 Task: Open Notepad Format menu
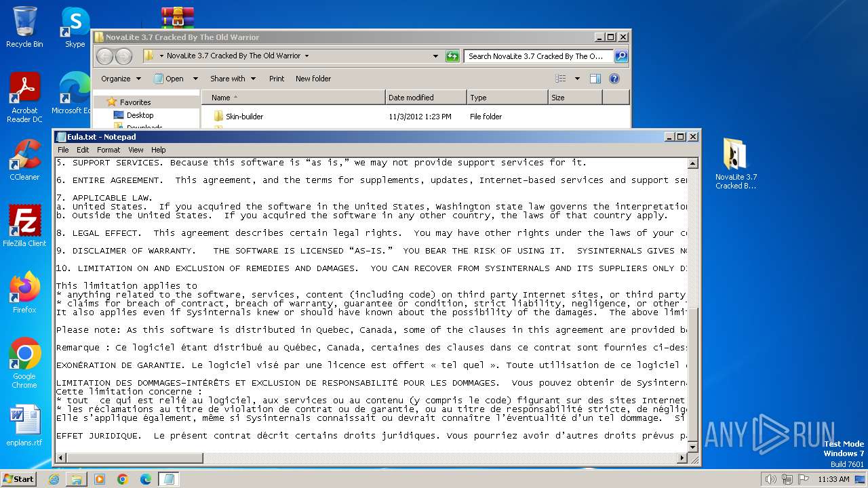tap(108, 150)
